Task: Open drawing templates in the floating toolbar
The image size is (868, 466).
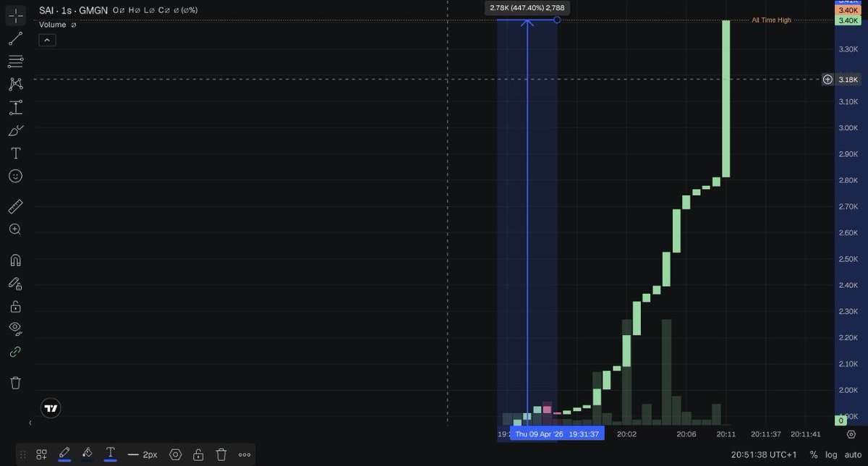Action: pos(42,454)
